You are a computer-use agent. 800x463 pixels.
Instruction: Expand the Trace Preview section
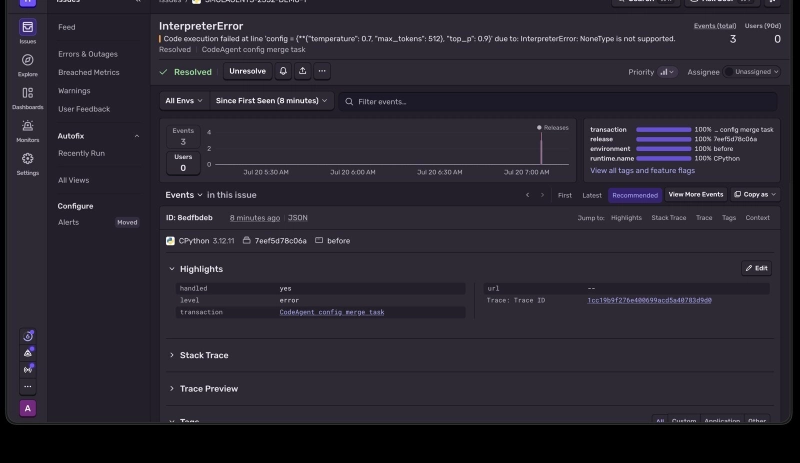coord(172,389)
